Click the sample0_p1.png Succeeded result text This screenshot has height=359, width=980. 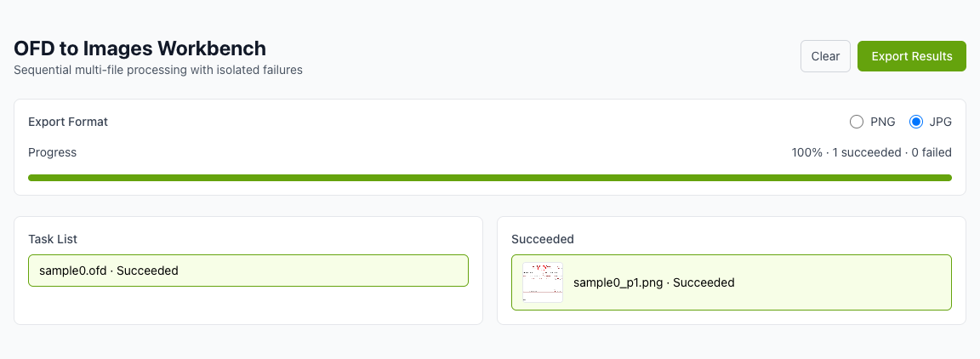click(653, 282)
